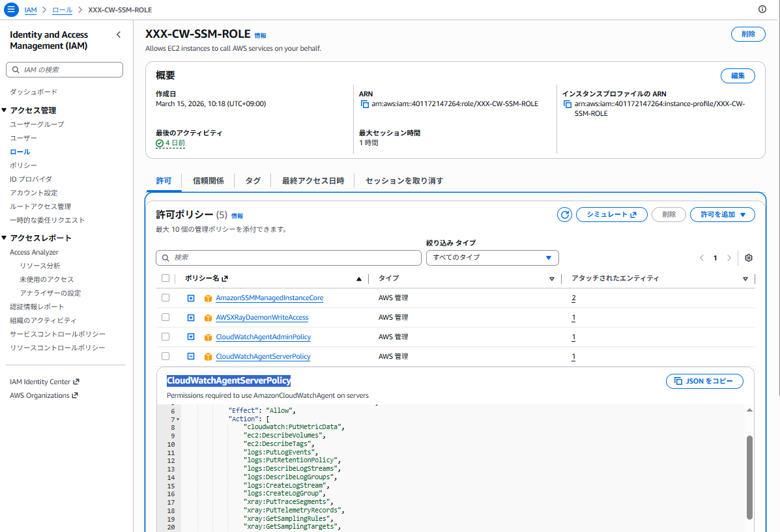This screenshot has height=532, width=780.
Task: Open the hamburger navigation menu icon
Action: tap(11, 10)
